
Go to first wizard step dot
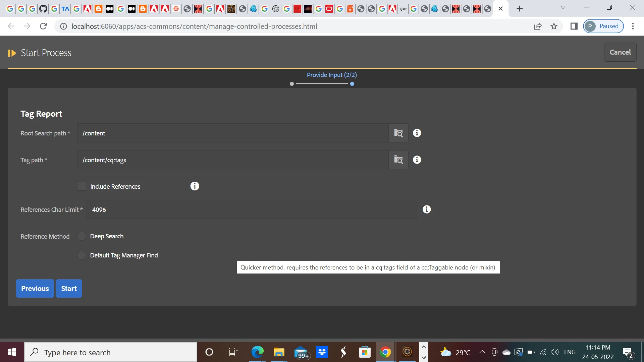292,84
